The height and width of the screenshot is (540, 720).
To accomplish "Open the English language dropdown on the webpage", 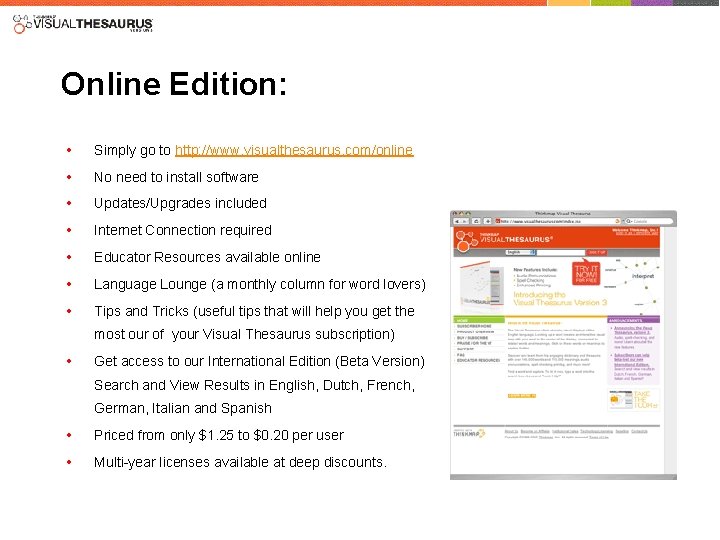I will [x=521, y=252].
